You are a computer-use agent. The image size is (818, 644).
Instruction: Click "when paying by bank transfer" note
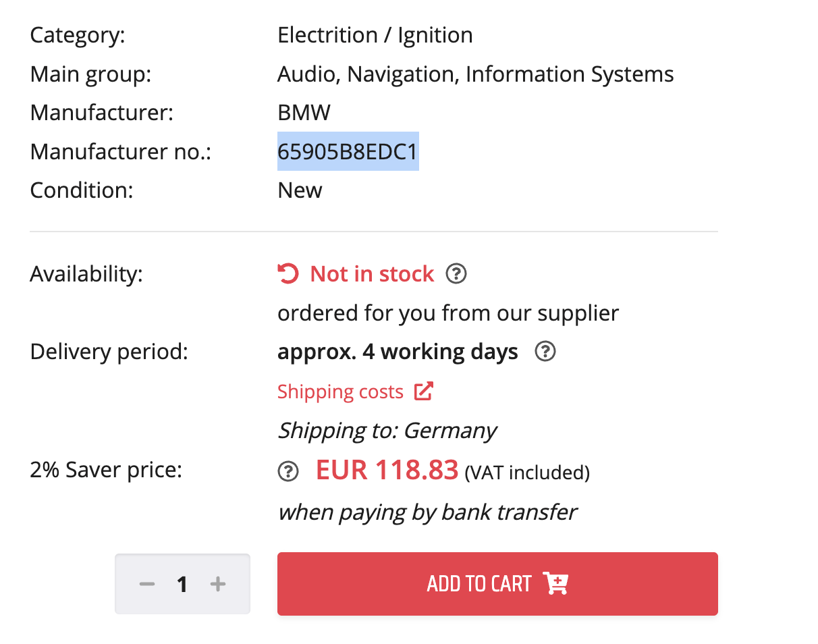[x=427, y=512]
